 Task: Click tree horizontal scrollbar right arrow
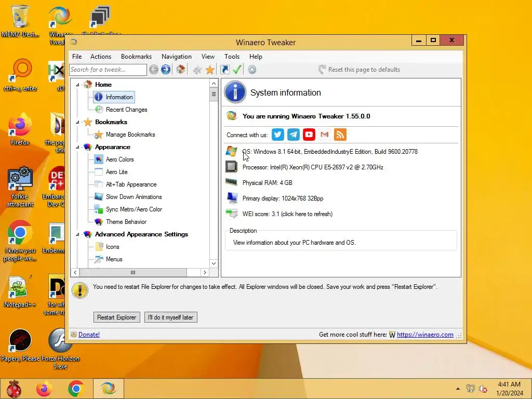205,272
